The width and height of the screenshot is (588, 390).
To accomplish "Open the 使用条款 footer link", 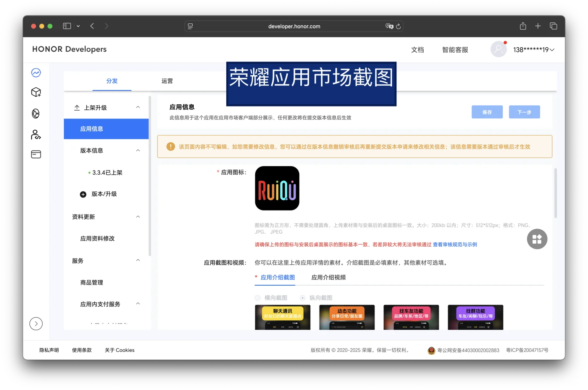I will click(82, 350).
